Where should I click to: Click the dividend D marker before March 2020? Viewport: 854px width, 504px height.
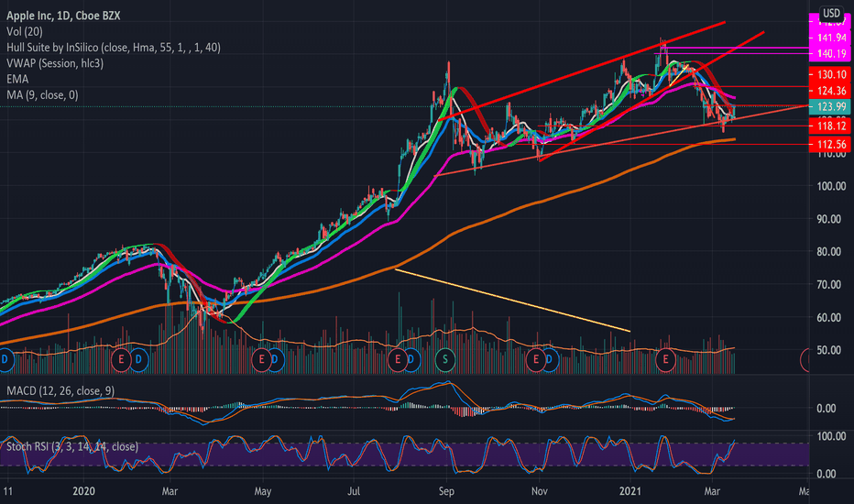click(x=138, y=359)
